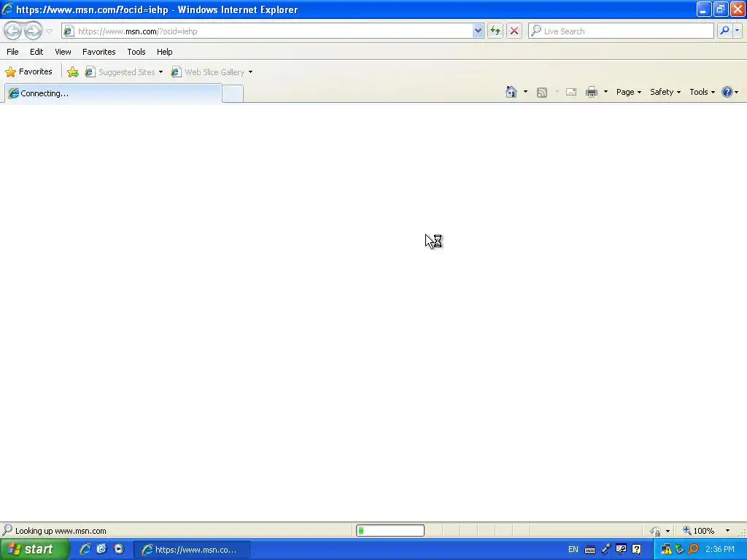This screenshot has height=560, width=747.
Task: Click the language bar handwriting icon
Action: click(622, 550)
